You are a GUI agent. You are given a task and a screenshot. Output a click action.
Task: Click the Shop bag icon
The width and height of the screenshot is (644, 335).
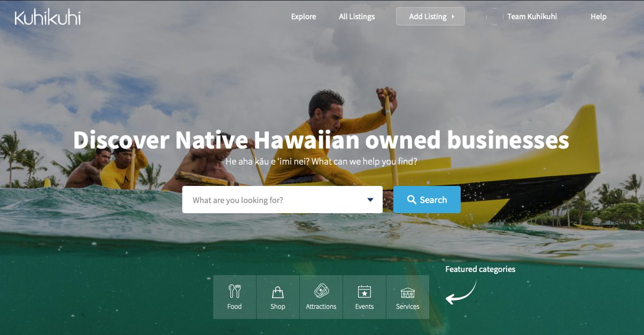(x=277, y=292)
